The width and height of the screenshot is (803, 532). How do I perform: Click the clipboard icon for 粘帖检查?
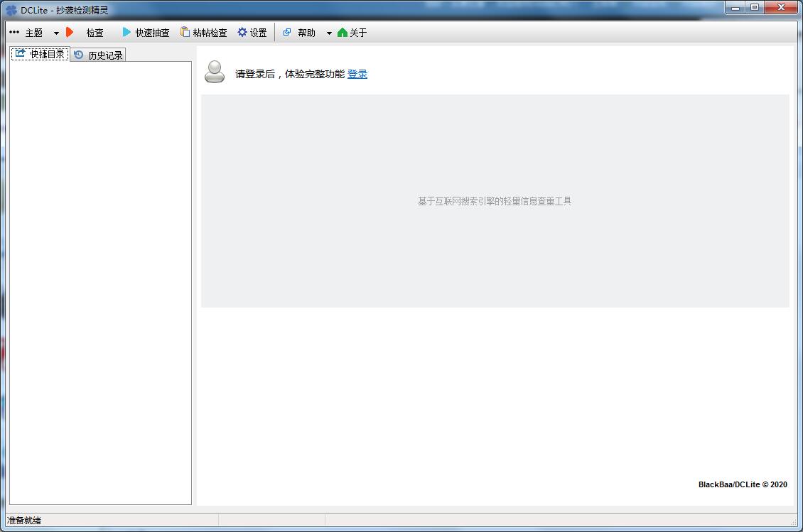tap(185, 32)
